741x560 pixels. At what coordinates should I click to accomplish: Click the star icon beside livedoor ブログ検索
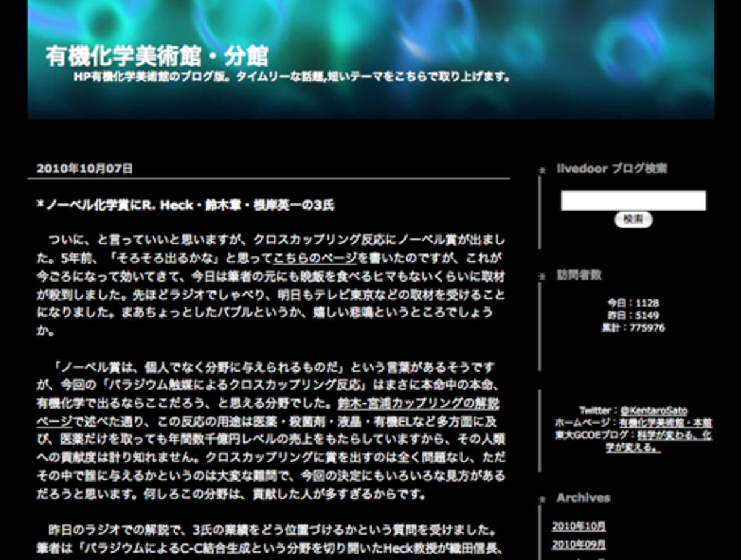click(542, 170)
